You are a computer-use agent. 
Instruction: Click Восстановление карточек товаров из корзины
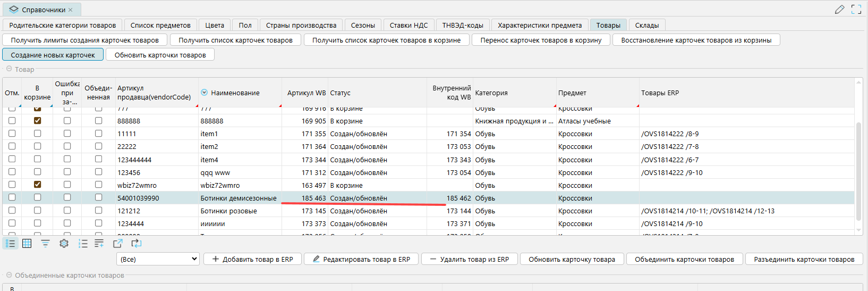[x=696, y=40]
